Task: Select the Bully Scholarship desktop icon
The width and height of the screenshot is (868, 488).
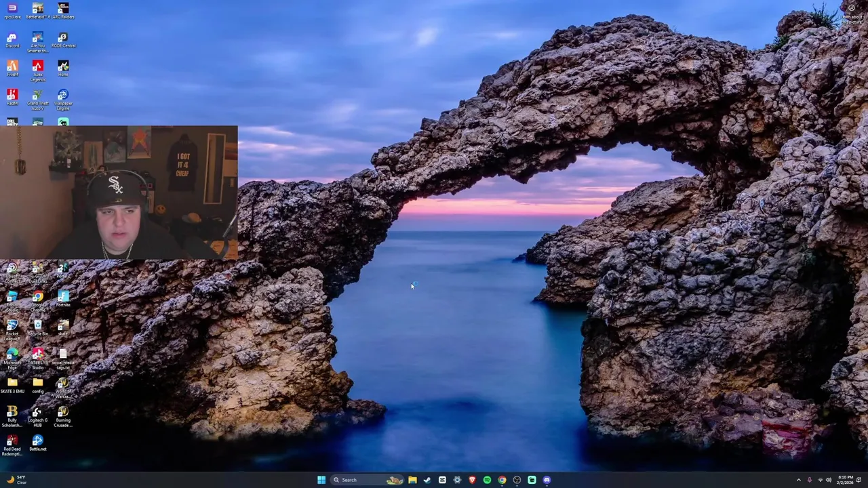Action: click(x=12, y=416)
